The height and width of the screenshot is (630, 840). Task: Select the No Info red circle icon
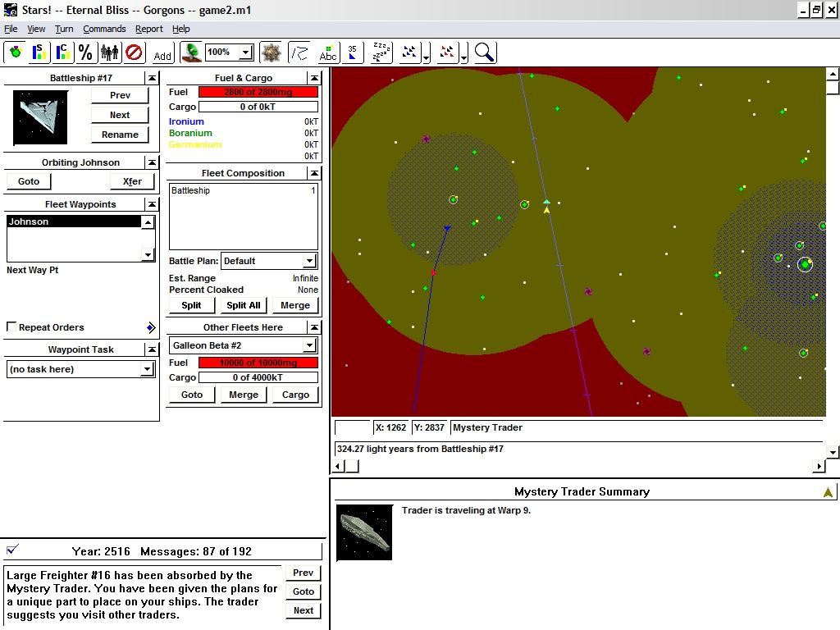pos(134,52)
